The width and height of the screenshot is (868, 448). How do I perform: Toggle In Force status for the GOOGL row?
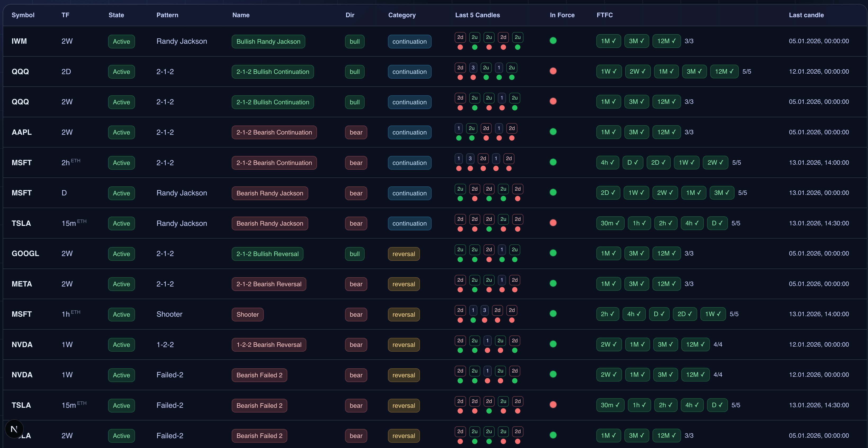(x=553, y=253)
